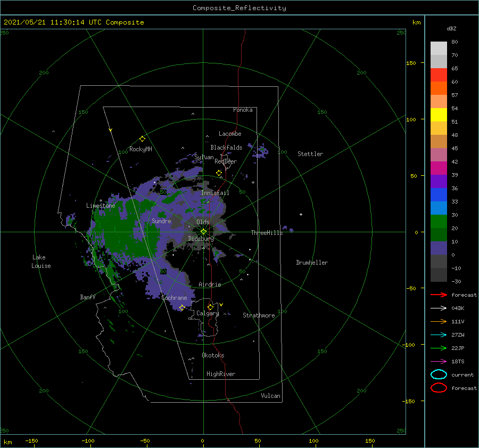The width and height of the screenshot is (479, 448).
Task: Select the 80 dBZ light grey swatch
Action: click(x=439, y=48)
